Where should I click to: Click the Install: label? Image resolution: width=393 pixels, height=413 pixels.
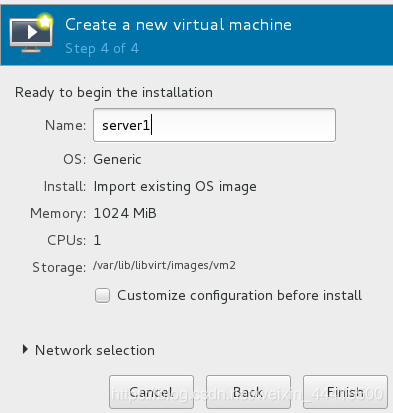click(65, 186)
